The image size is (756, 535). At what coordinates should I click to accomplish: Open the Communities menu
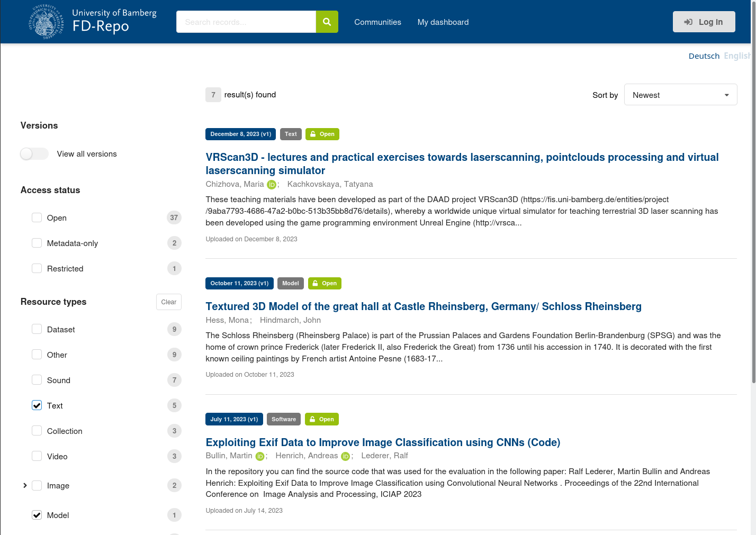pos(377,22)
